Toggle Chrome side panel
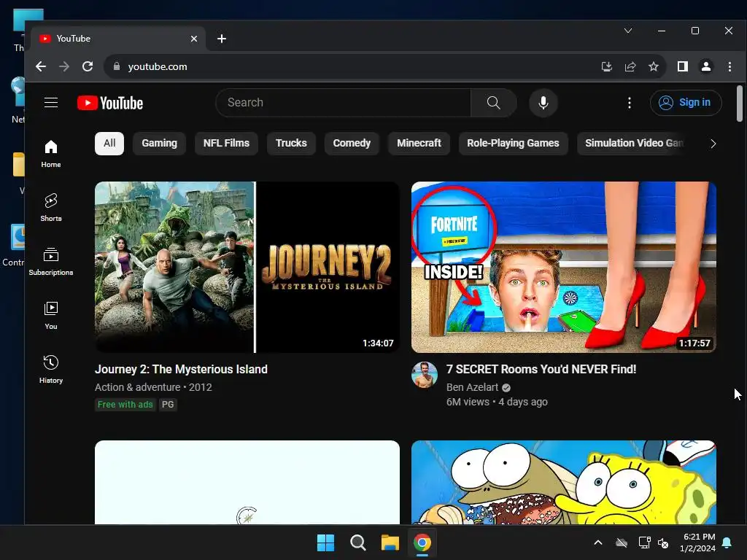The height and width of the screenshot is (560, 747). click(x=683, y=66)
